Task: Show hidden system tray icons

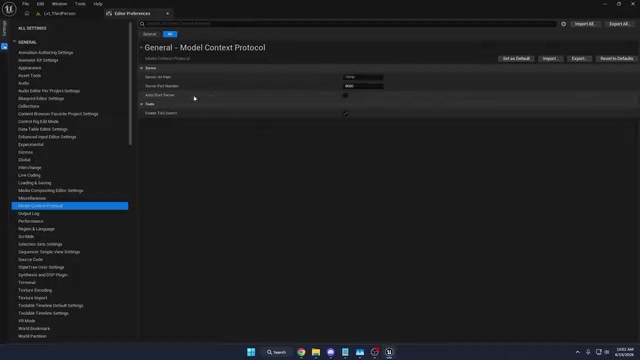Action: coord(578,352)
